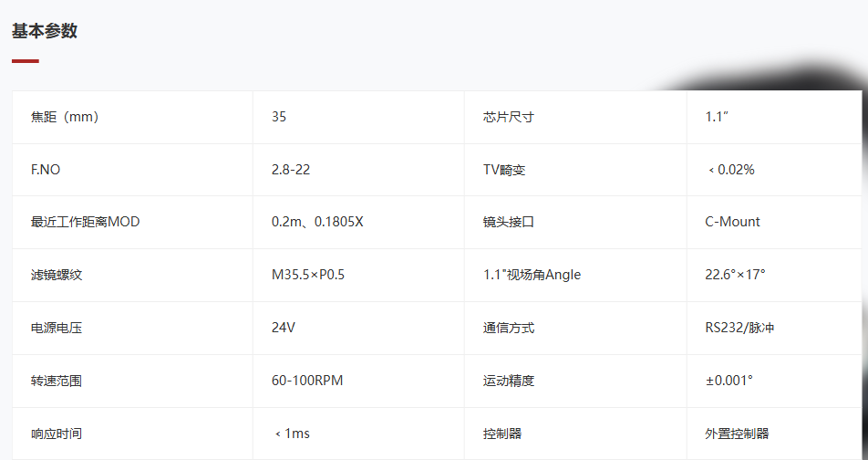Select the 通信方式 label
The height and width of the screenshot is (460, 868).
point(508,328)
